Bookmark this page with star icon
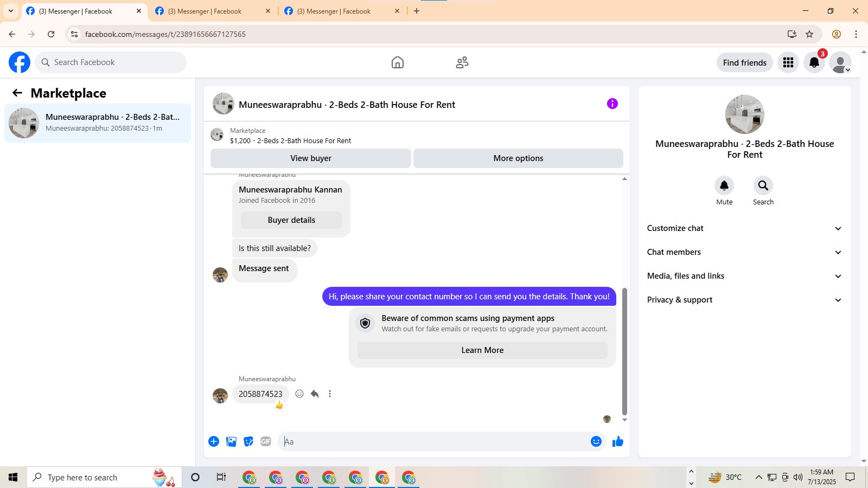This screenshot has width=868, height=488. (809, 34)
